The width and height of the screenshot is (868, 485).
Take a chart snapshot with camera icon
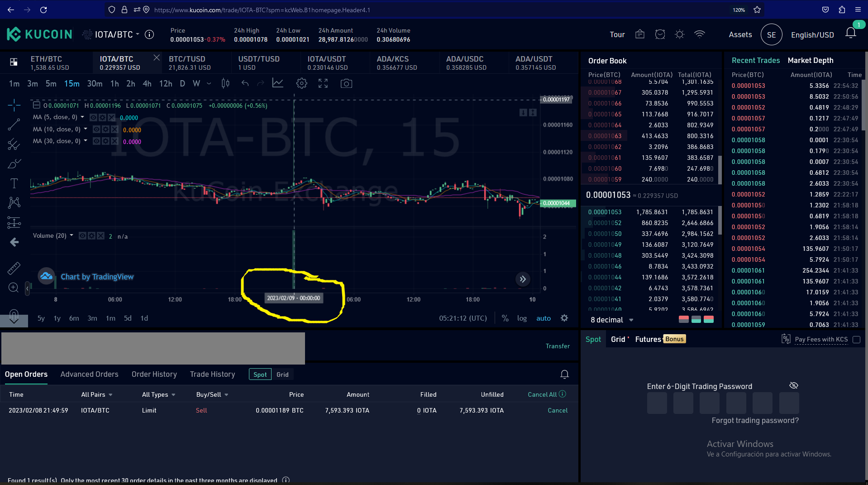(346, 83)
